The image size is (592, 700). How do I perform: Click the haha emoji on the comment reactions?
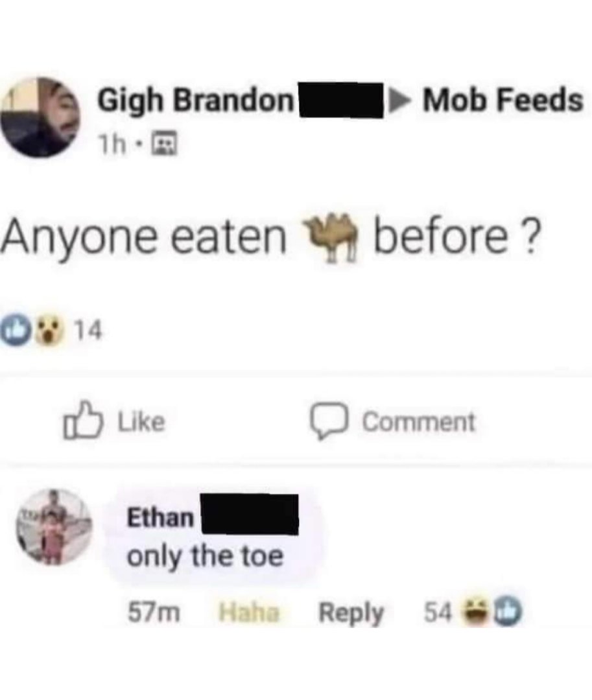477,612
